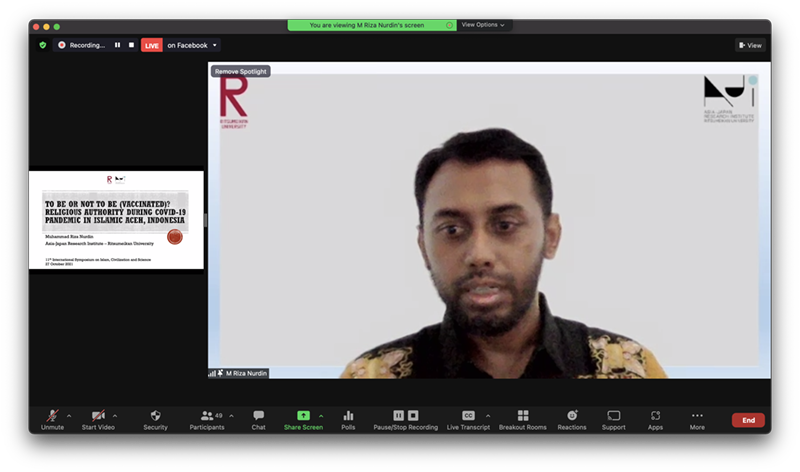
Task: Open the View Options dropdown
Action: 483,25
